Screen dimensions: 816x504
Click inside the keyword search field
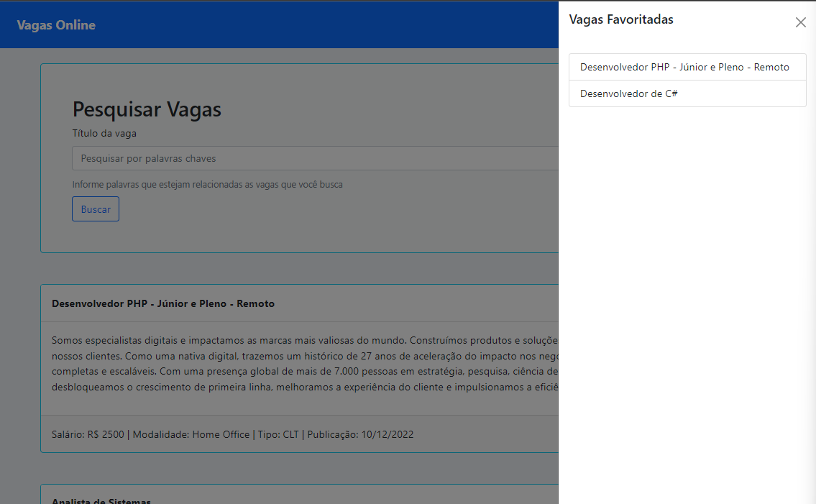tap(288, 158)
